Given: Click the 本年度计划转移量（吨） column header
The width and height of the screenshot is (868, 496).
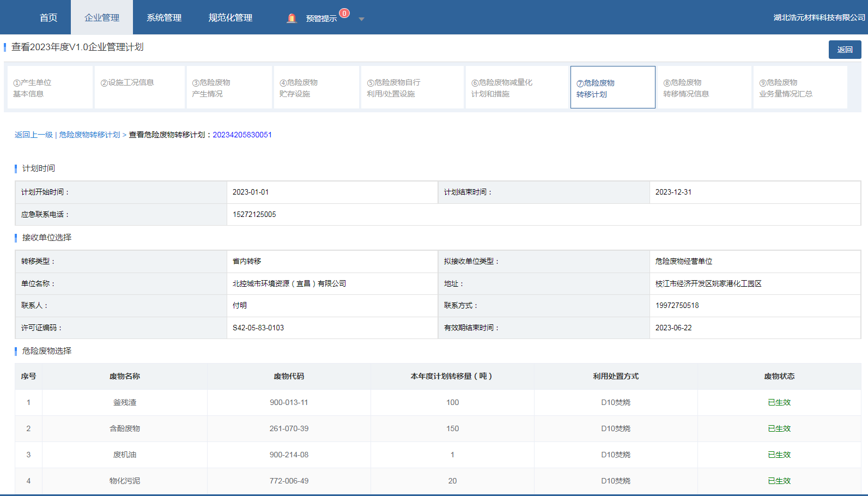Looking at the screenshot, I should (452, 377).
